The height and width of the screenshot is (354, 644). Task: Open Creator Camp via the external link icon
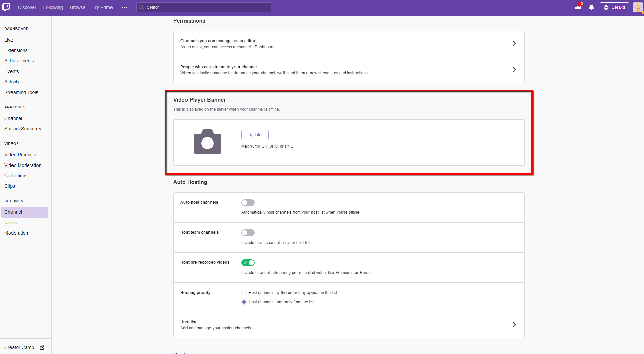point(42,347)
